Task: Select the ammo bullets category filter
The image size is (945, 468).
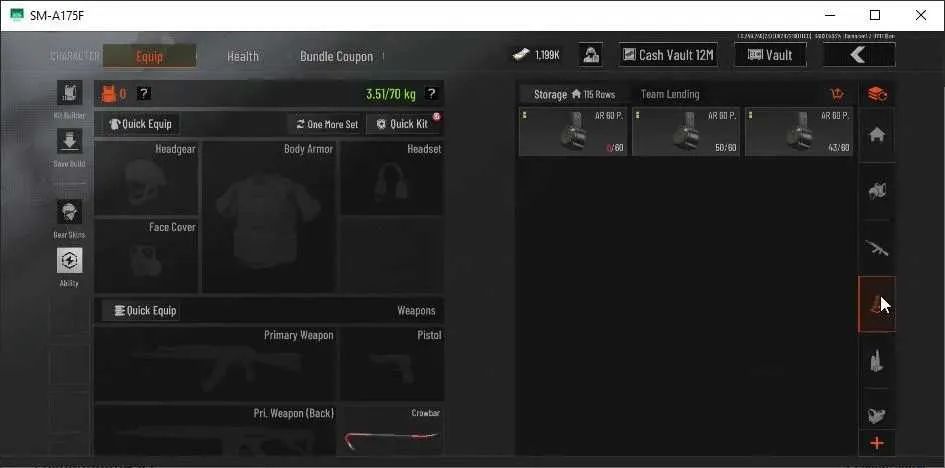Action: coord(877,360)
